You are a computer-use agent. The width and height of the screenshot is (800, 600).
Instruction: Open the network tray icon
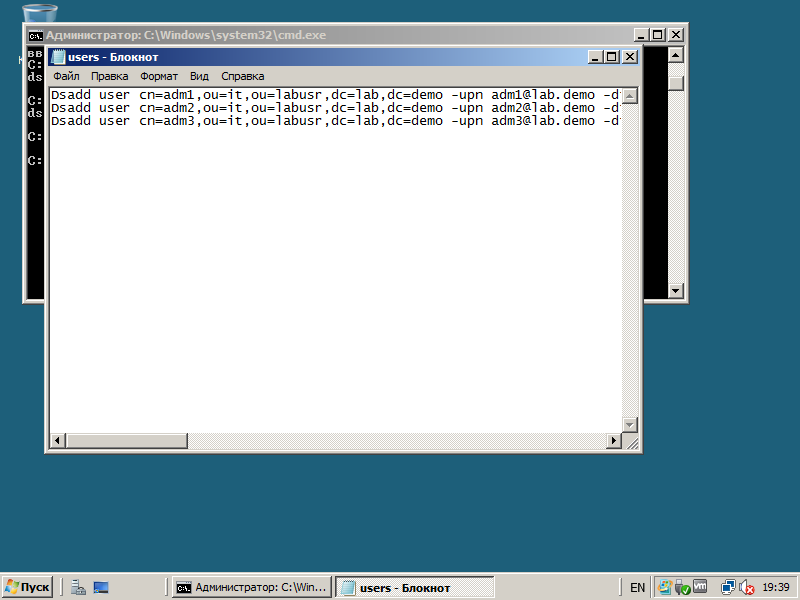pos(728,587)
